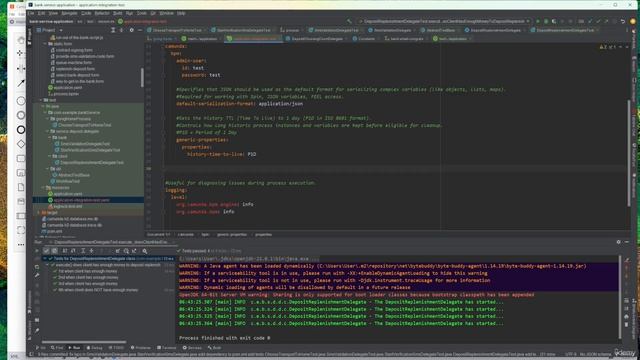Toggle sort tests alphabetically
Image resolution: width=640 pixels, height=360 pixels.
pyautogui.click(x=65, y=251)
